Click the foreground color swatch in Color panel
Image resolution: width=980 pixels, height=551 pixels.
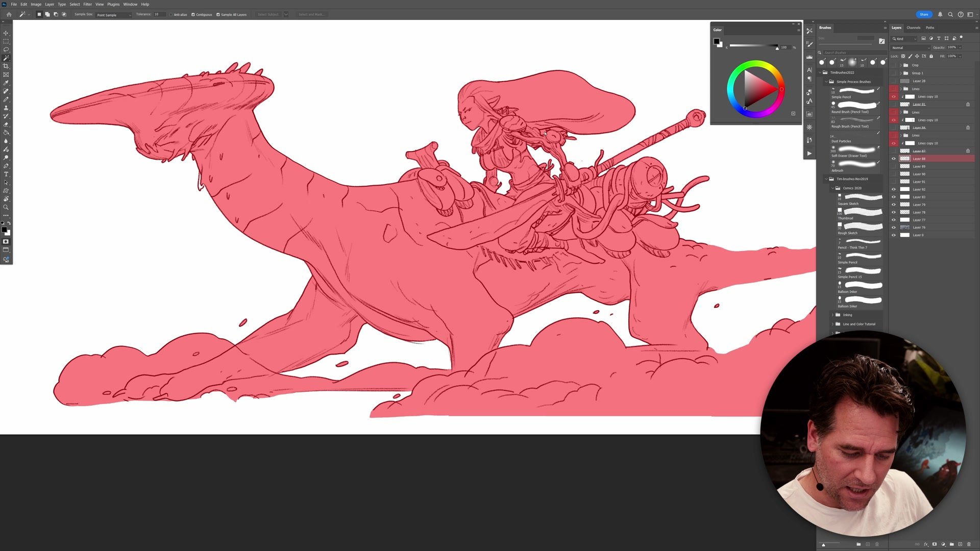716,41
